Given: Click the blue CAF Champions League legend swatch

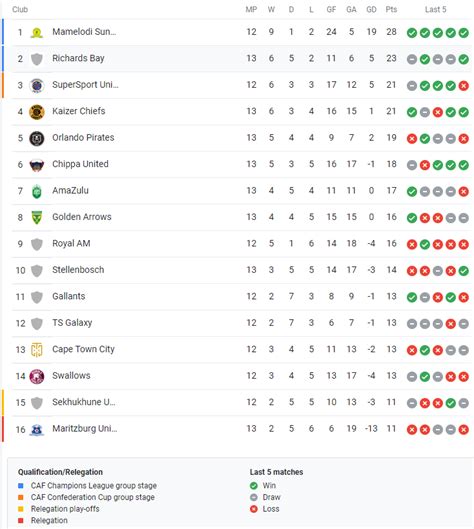Looking at the screenshot, I should click(x=21, y=486).
